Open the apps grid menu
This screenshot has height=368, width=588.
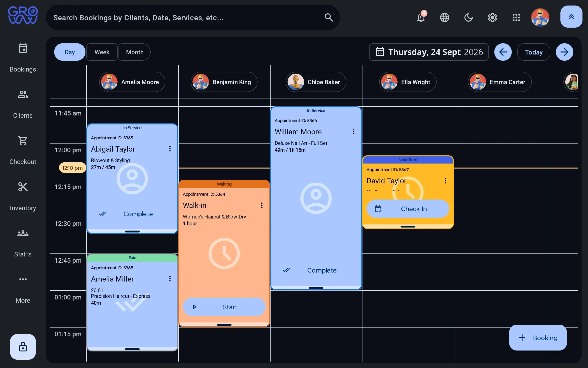click(516, 17)
